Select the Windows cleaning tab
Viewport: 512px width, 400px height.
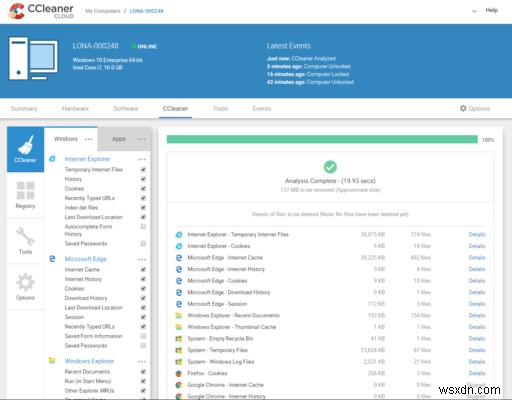coord(66,139)
